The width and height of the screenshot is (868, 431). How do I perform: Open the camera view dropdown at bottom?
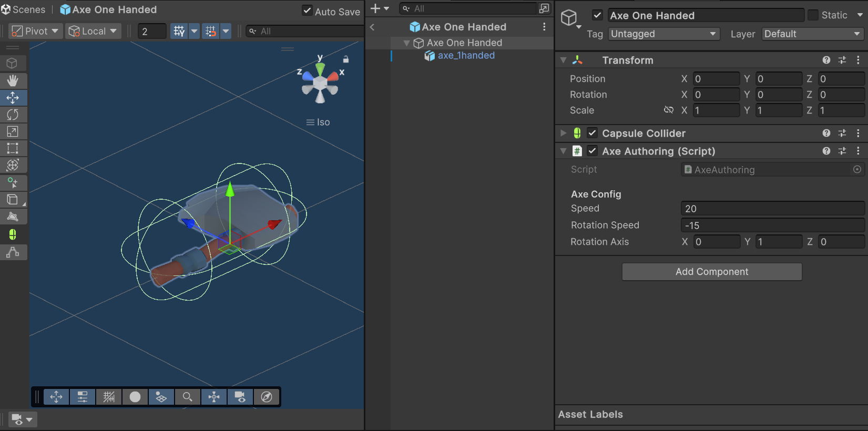(23, 419)
